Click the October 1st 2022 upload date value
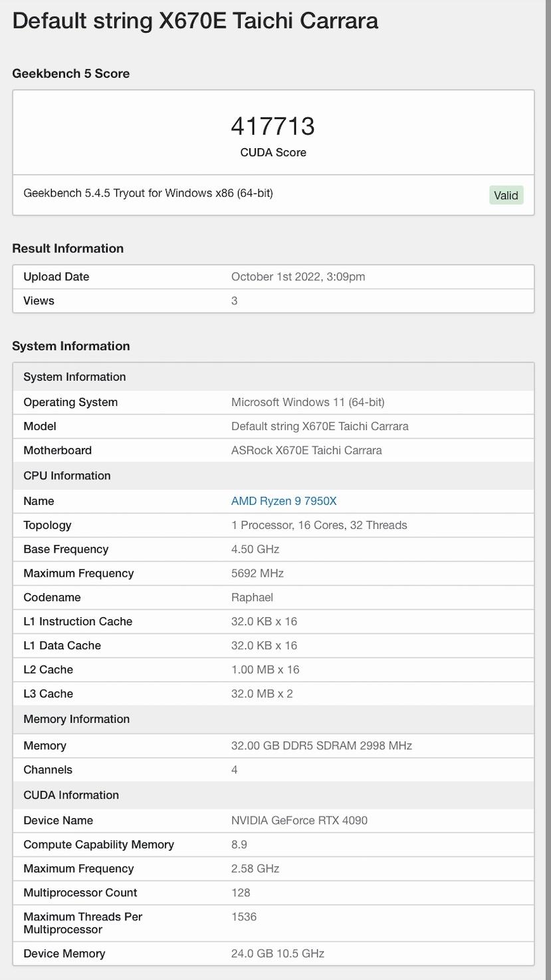The height and width of the screenshot is (980, 551). point(298,277)
